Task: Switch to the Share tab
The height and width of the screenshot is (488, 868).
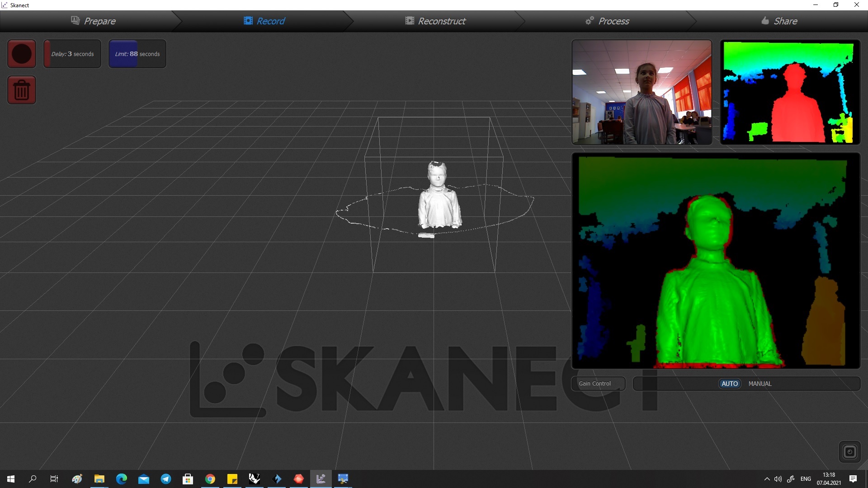Action: click(x=779, y=21)
